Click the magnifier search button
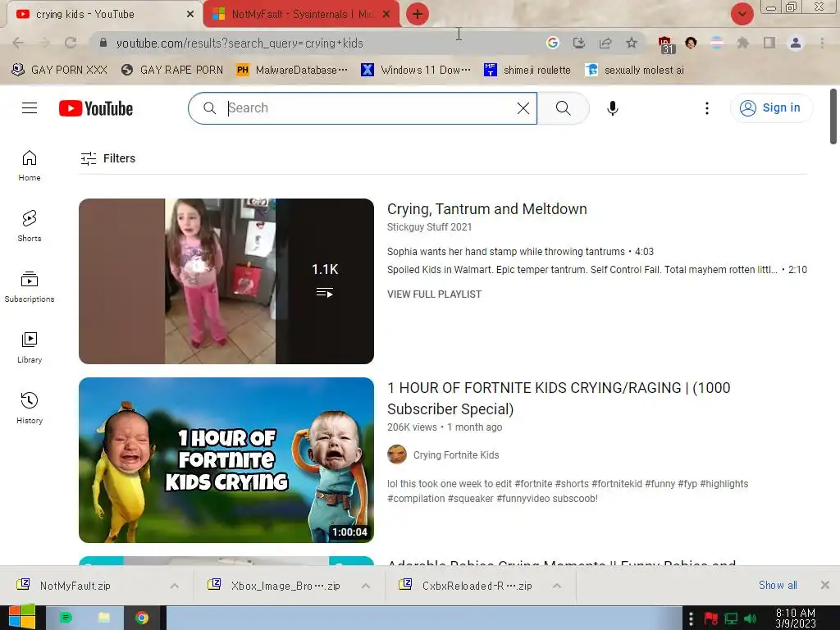840x630 pixels. [x=563, y=108]
